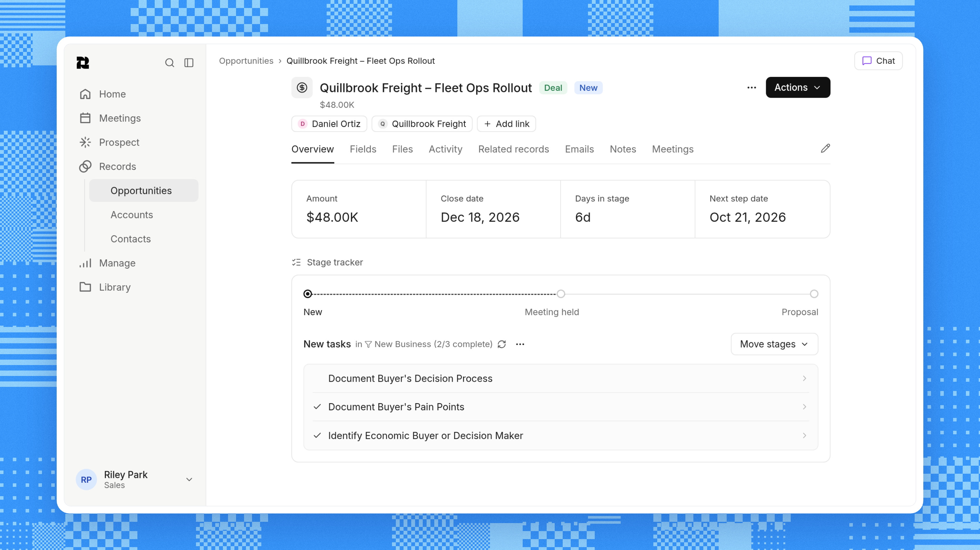The height and width of the screenshot is (550, 980).
Task: Open the New tasks ellipsis menu
Action: [520, 344]
